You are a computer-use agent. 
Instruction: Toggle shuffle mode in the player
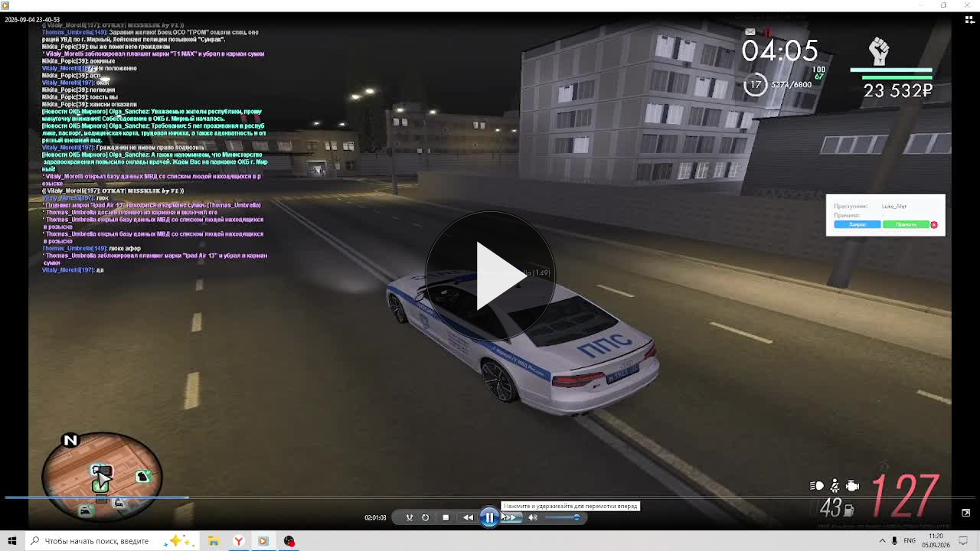409,517
